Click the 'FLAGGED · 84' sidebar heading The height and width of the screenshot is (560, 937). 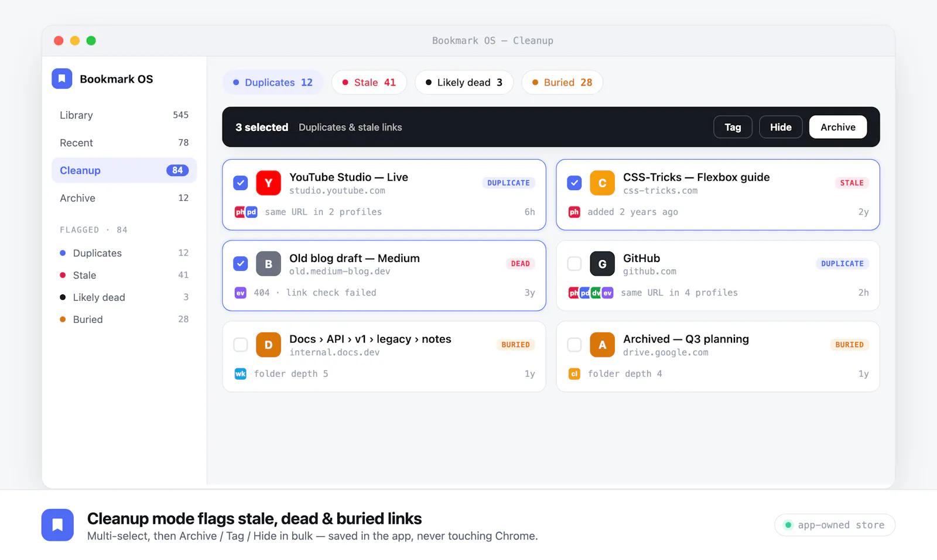[94, 230]
